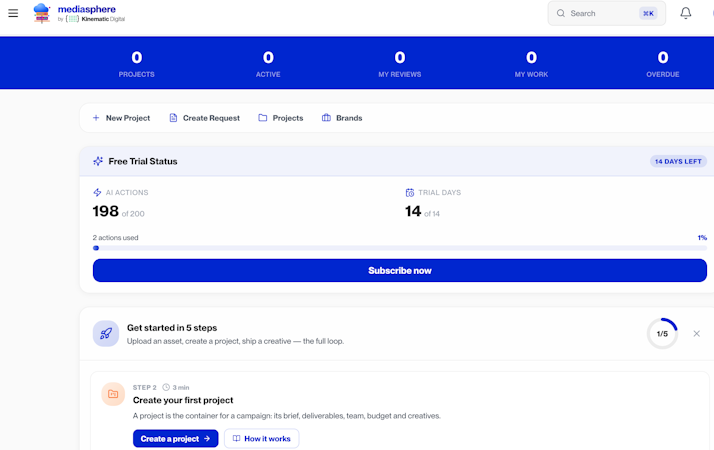
Task: Click the clock icon beside 3 min
Action: pos(166,388)
